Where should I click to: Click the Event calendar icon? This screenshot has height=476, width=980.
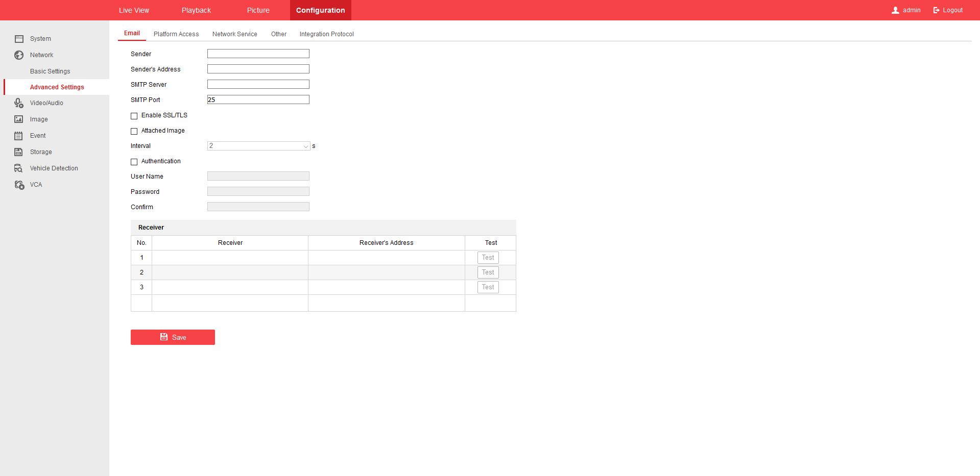click(x=19, y=136)
